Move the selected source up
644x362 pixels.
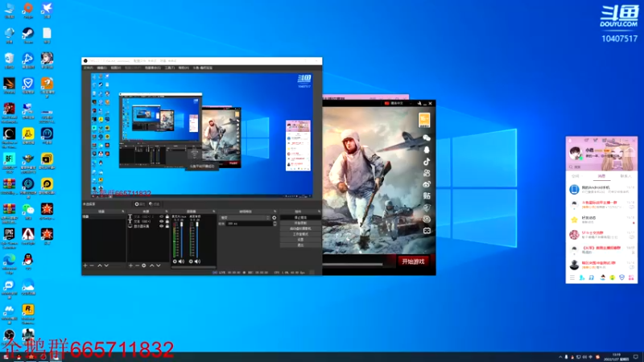[152, 265]
